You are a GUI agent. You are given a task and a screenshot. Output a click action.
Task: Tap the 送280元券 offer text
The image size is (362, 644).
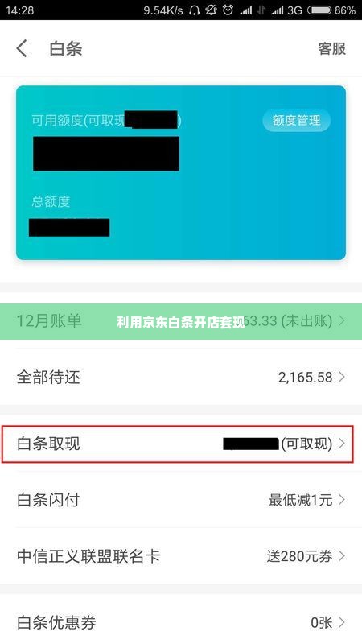pyautogui.click(x=299, y=556)
